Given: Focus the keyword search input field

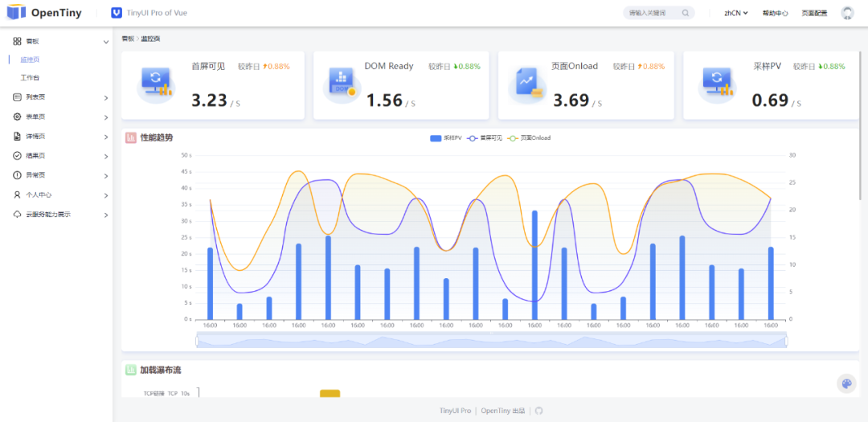Looking at the screenshot, I should [x=653, y=13].
